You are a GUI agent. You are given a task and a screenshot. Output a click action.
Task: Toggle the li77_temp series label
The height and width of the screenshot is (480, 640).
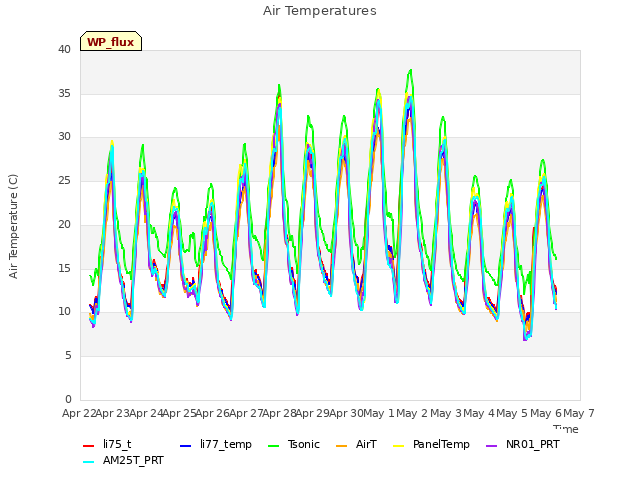226,444
